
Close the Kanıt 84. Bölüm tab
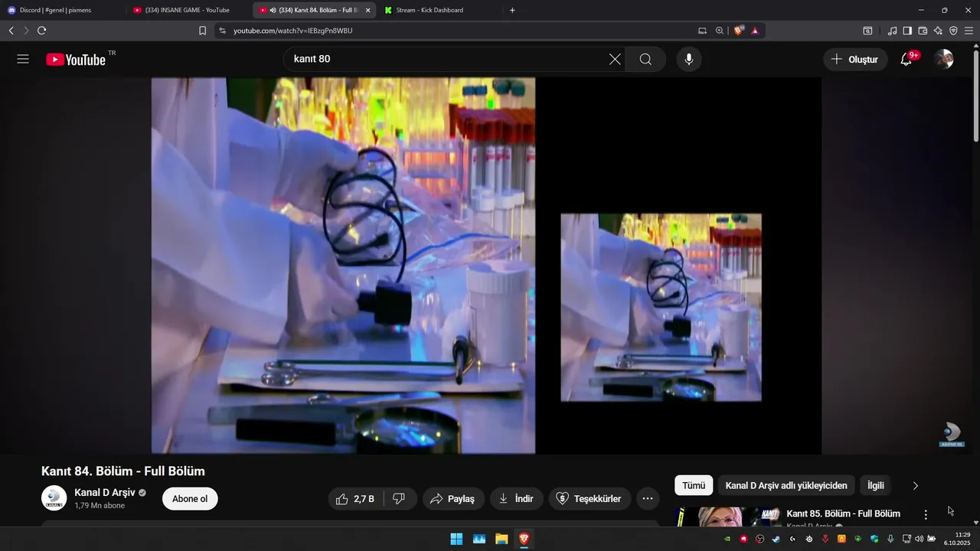[367, 10]
